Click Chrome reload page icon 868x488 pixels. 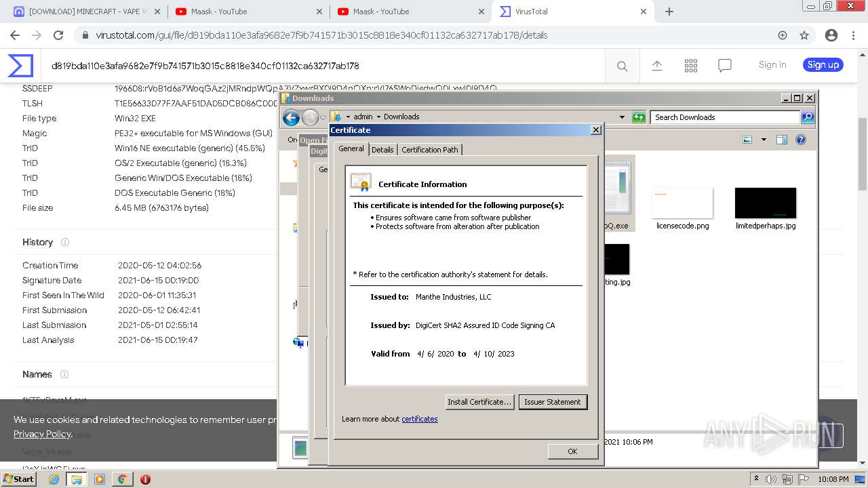pyautogui.click(x=58, y=35)
